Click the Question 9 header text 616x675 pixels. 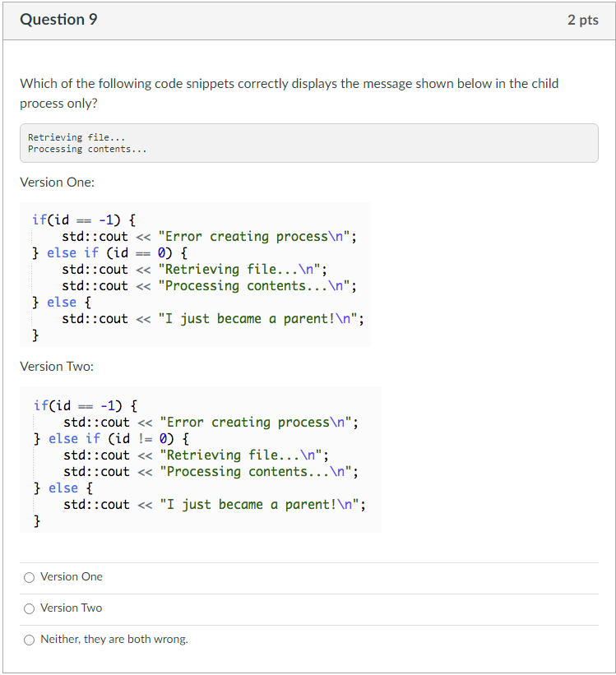pyautogui.click(x=58, y=19)
